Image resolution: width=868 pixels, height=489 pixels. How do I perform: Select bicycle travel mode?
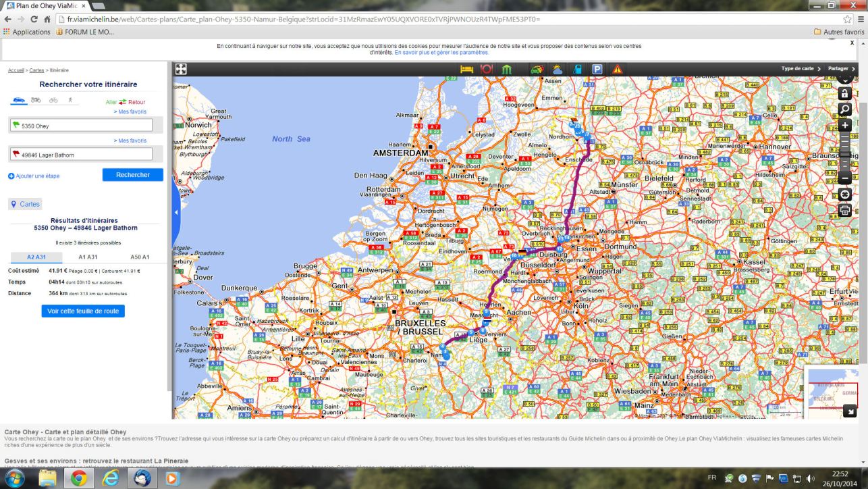(53, 101)
